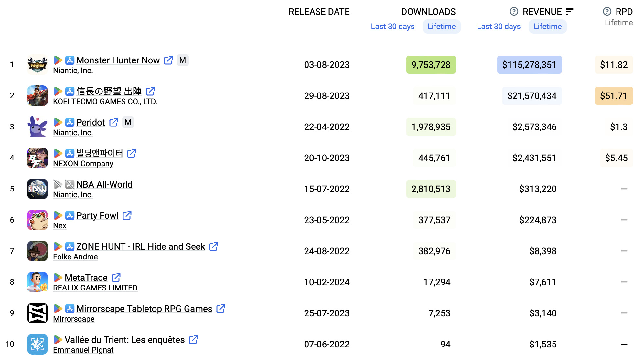Open the Party Fowl app page
The height and width of the screenshot is (361, 644).
(x=97, y=215)
